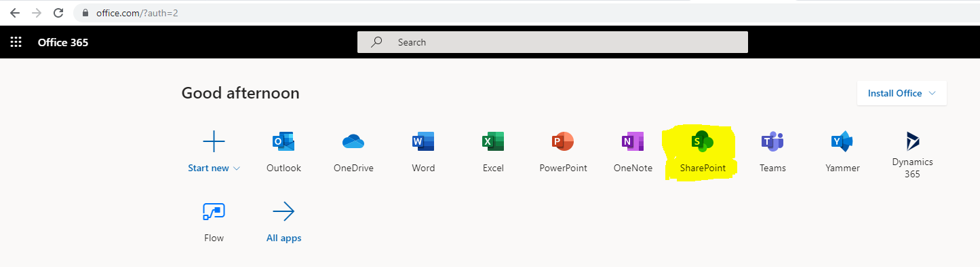Click the Office 365 header title
The width and height of the screenshot is (980, 267).
click(63, 42)
